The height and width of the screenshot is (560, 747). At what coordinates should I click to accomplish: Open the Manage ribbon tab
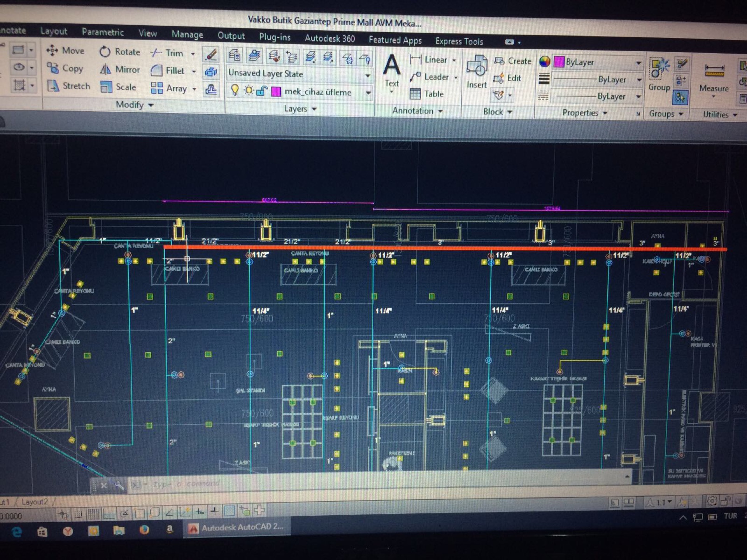tap(187, 35)
